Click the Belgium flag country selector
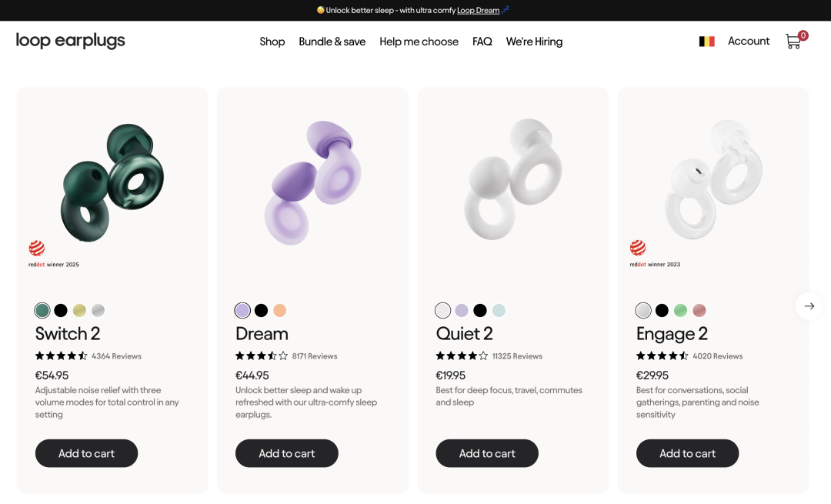This screenshot has width=831, height=504. point(706,42)
